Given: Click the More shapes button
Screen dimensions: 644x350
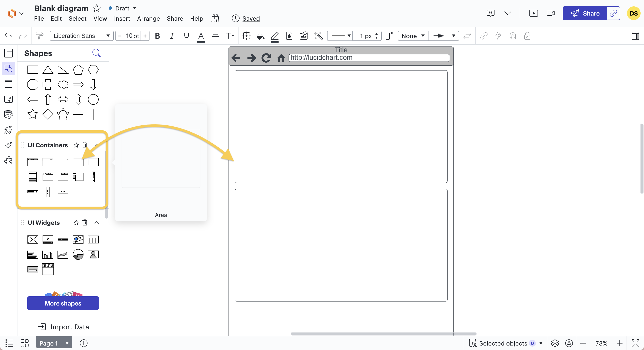Looking at the screenshot, I should pyautogui.click(x=63, y=303).
